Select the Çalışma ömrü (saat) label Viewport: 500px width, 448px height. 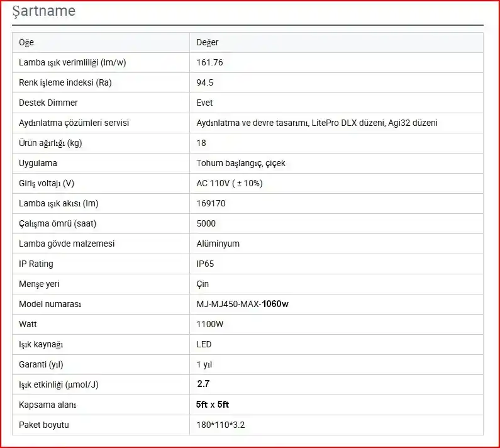[x=57, y=223]
